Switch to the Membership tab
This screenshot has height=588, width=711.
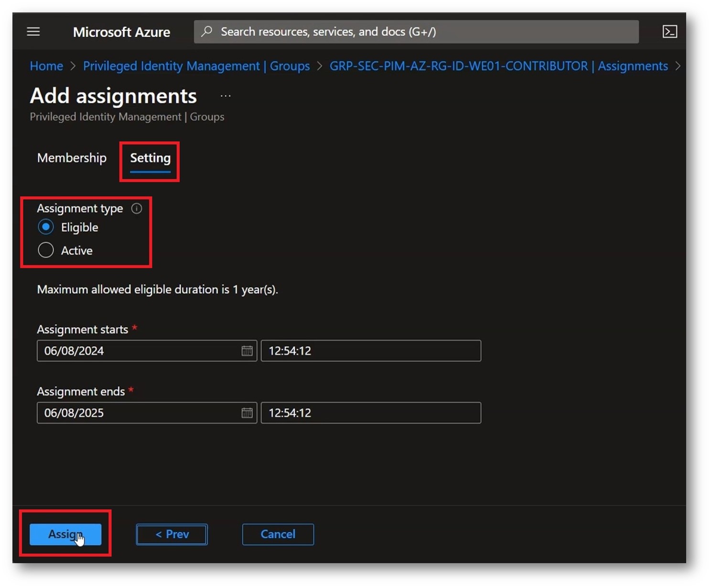(72, 158)
